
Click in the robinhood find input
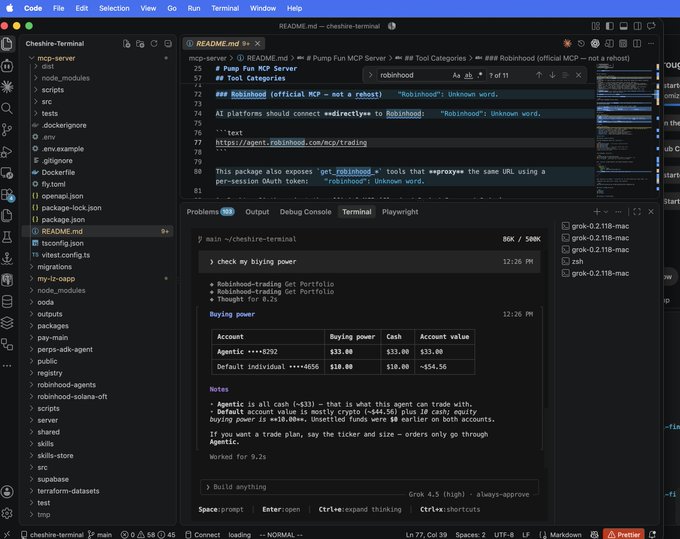412,75
